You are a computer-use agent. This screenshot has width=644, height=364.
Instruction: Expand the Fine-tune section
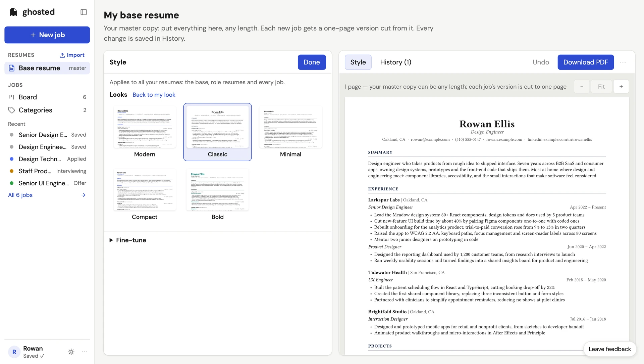[x=128, y=240]
